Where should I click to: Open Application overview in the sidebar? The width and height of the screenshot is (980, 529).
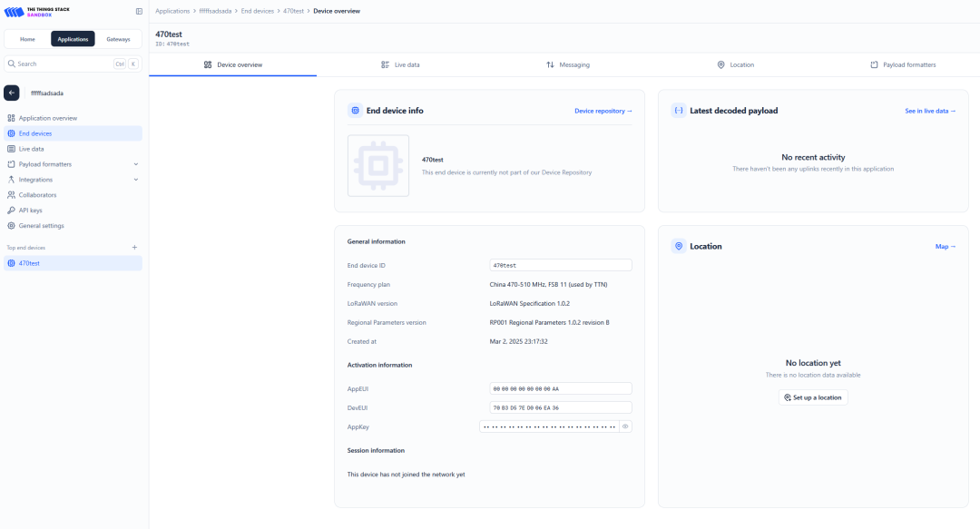[x=73, y=118]
